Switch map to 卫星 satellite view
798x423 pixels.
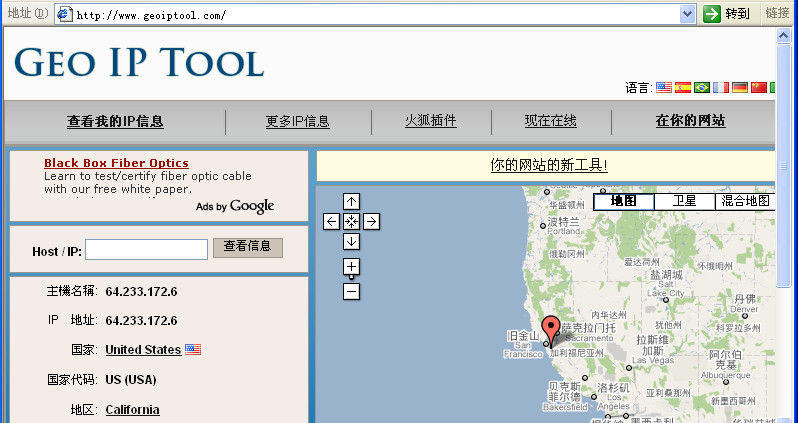[x=685, y=202]
